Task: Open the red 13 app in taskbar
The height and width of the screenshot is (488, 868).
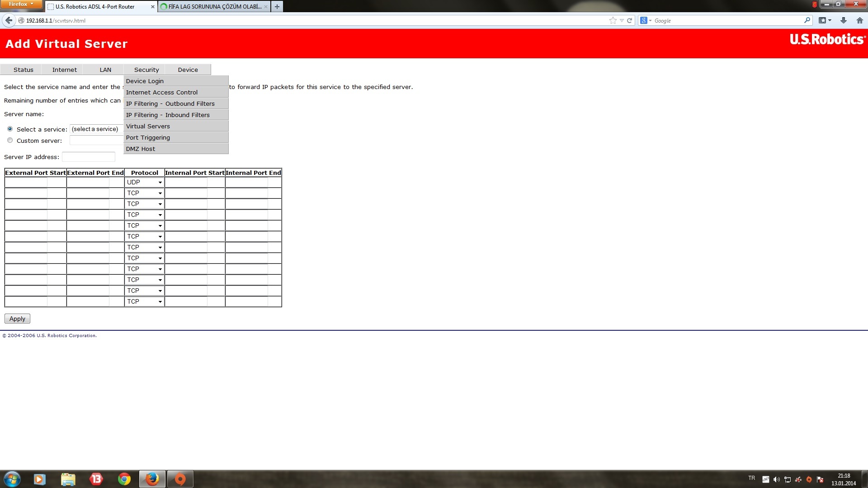Action: click(x=96, y=479)
